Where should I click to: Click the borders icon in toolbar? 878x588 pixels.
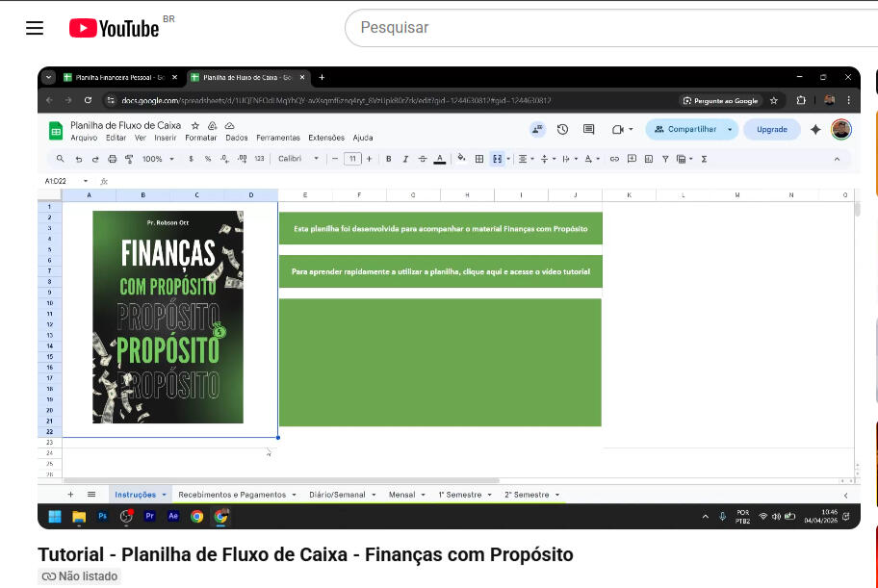[479, 159]
